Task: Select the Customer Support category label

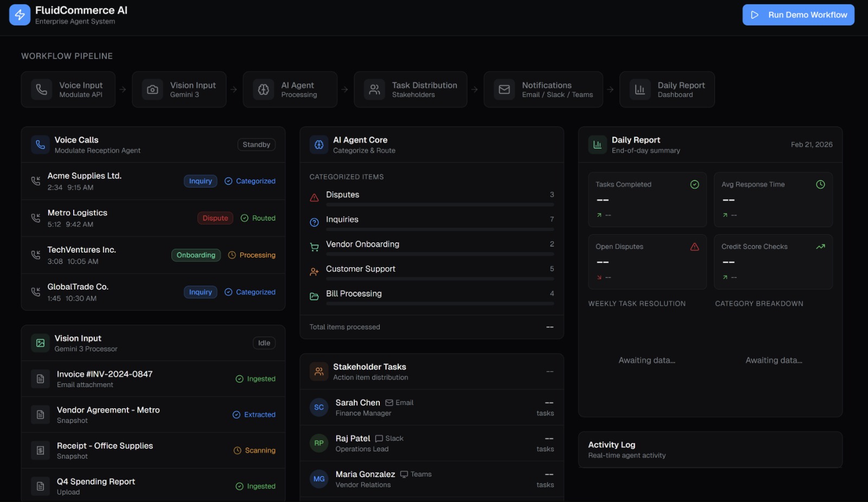Action: click(x=361, y=269)
